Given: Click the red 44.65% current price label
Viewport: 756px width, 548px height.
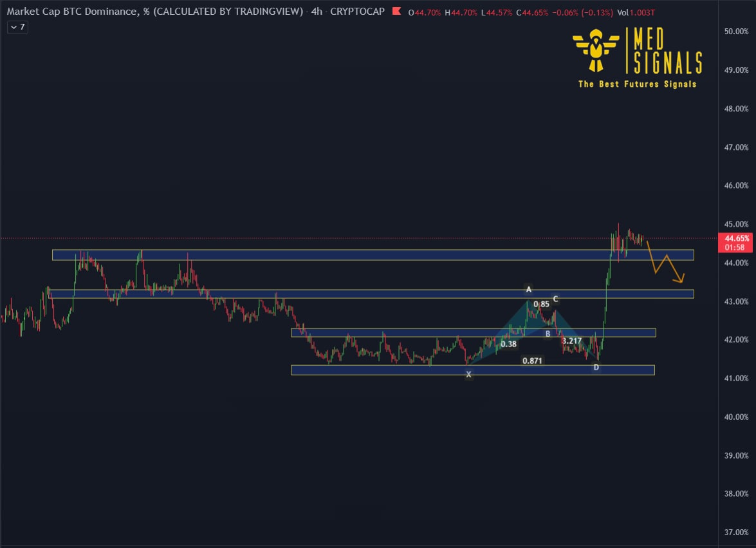Looking at the screenshot, I should tap(737, 238).
